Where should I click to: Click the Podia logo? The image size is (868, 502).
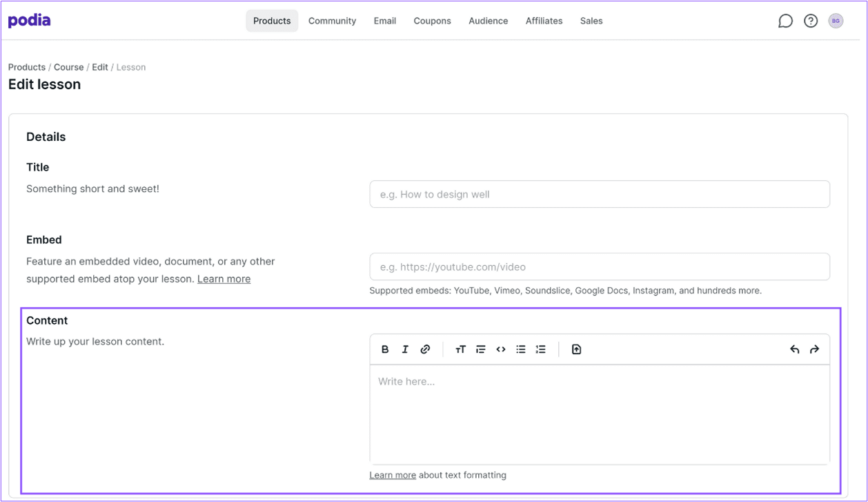(x=29, y=21)
